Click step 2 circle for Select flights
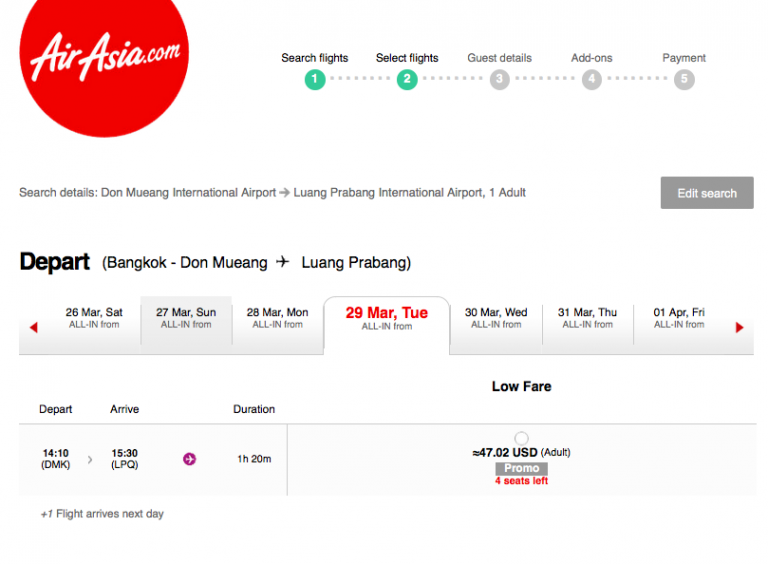The height and width of the screenshot is (564, 768). [407, 79]
